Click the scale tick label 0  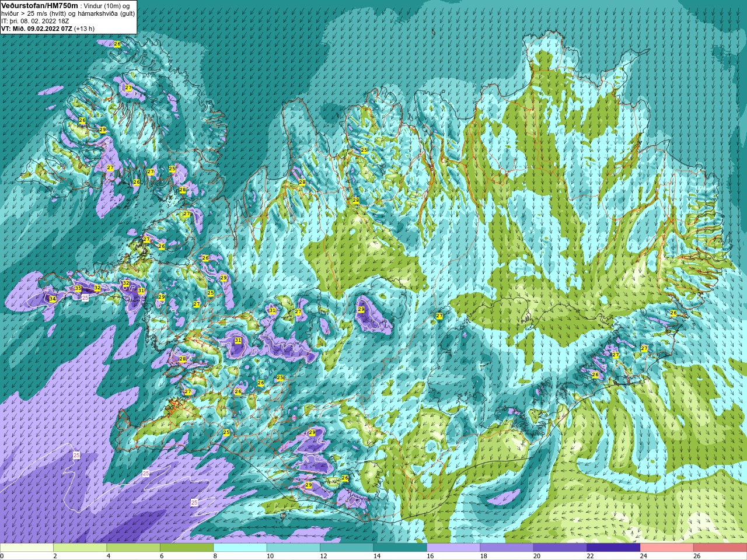coord(2,556)
